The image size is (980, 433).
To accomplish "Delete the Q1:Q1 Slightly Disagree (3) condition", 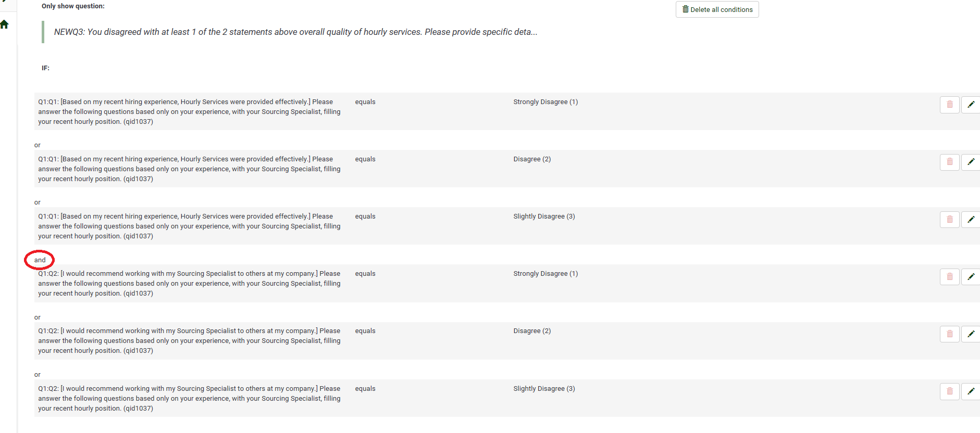I will tap(950, 219).
